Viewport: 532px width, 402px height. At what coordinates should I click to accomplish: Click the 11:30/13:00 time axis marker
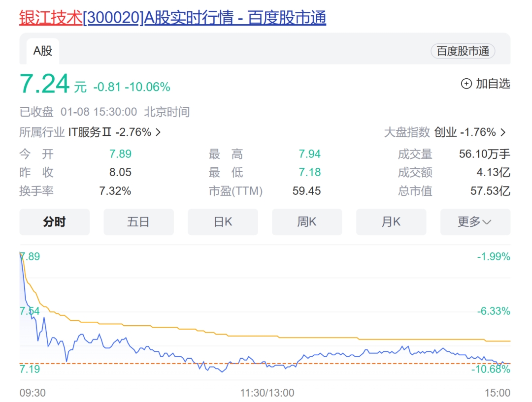267,393
